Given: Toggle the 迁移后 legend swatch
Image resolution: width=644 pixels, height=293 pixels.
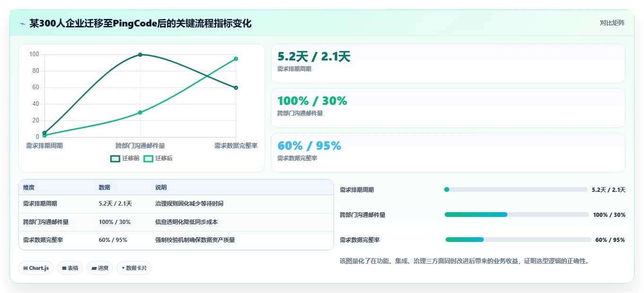Looking at the screenshot, I should click(148, 158).
